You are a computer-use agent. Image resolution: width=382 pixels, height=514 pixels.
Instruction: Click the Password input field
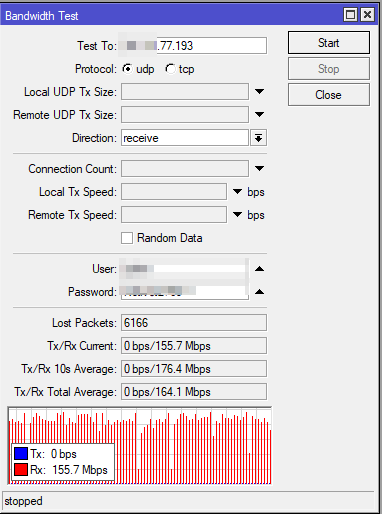pos(185,292)
